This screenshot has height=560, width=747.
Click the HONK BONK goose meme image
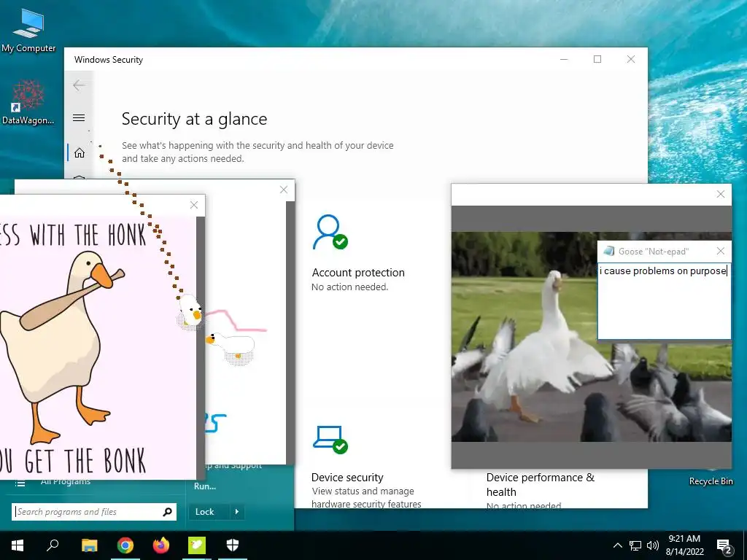coord(98,348)
